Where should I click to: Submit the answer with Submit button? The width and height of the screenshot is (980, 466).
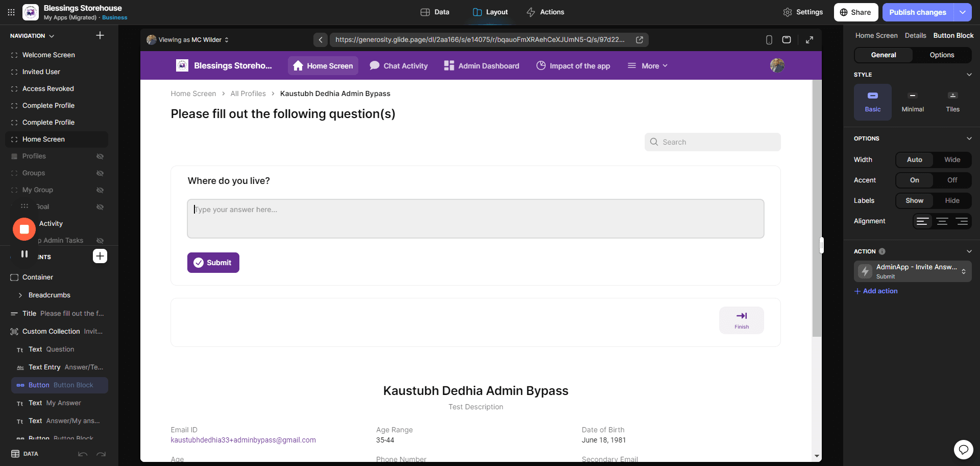pyautogui.click(x=213, y=263)
